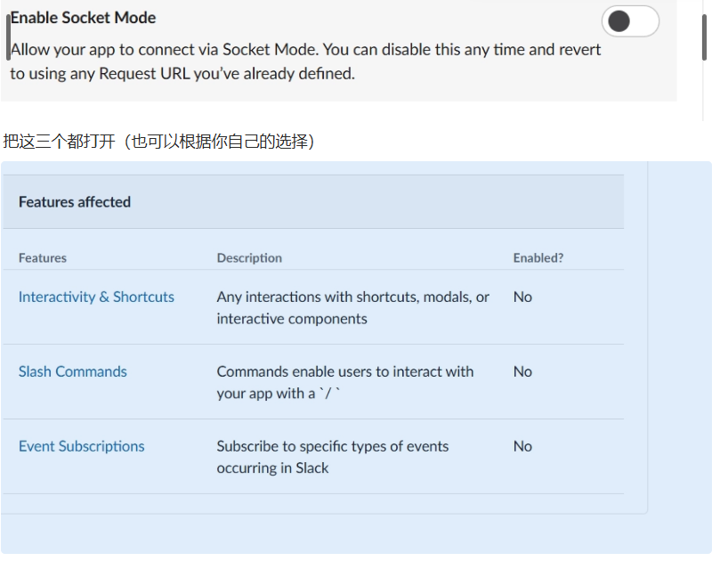Viewport: 728px width, 561px height.
Task: Click the Features column header
Action: coord(42,258)
